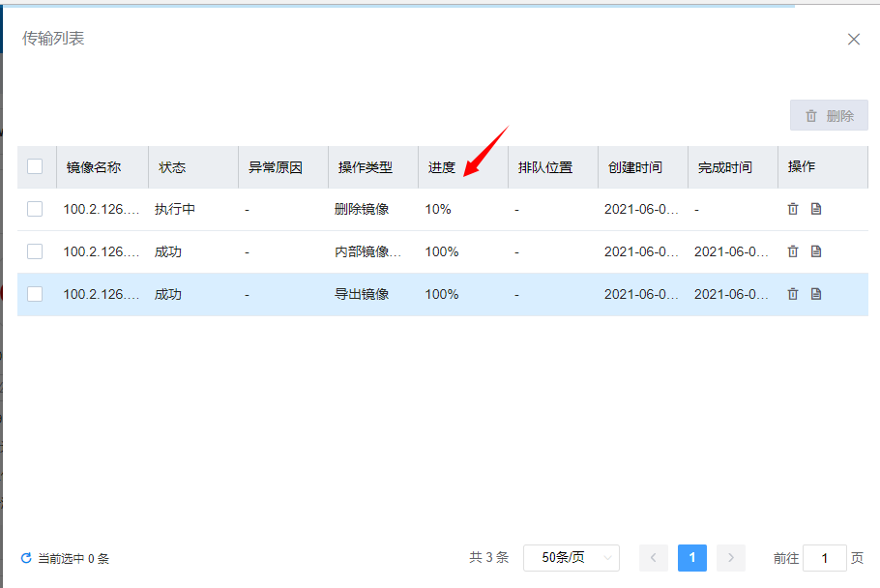Screen dimensions: 880x588
Task: Click the 进度 column header
Action: click(x=442, y=167)
